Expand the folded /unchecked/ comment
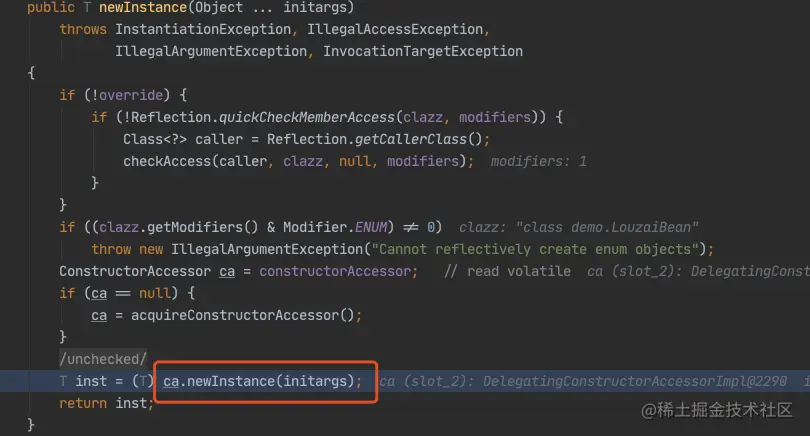Viewport: 810px width, 436px height. (103, 359)
